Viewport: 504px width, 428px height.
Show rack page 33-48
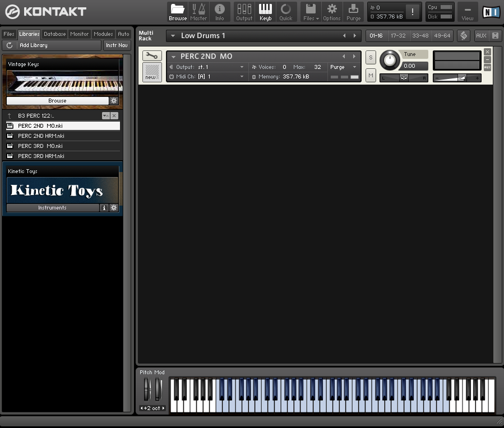tap(420, 36)
